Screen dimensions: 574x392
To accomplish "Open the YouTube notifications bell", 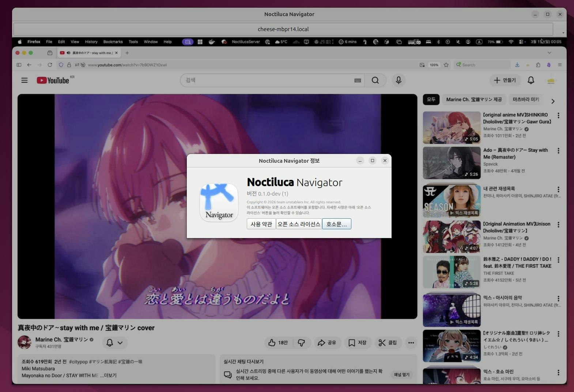I will click(531, 80).
